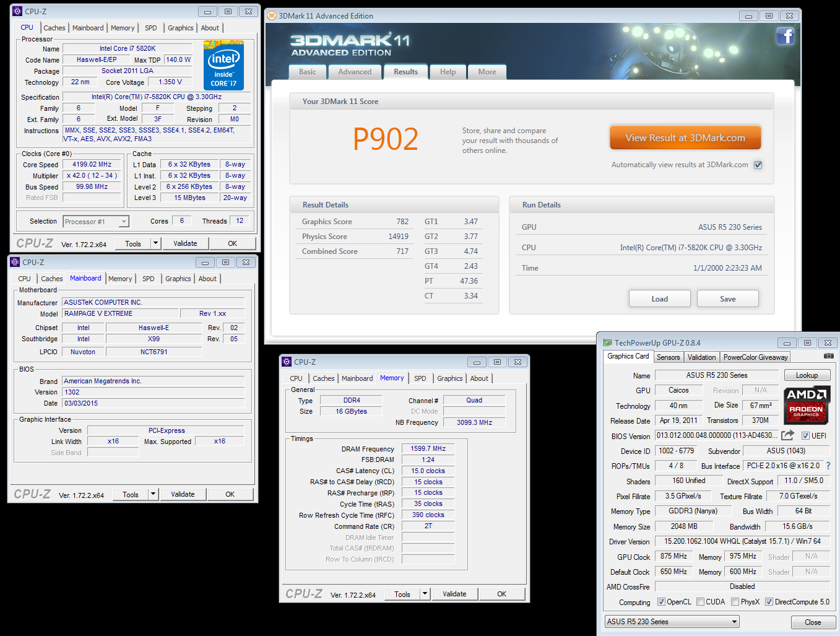840x636 pixels.
Task: Click the GPU-Z title bar app icon
Action: [x=607, y=342]
